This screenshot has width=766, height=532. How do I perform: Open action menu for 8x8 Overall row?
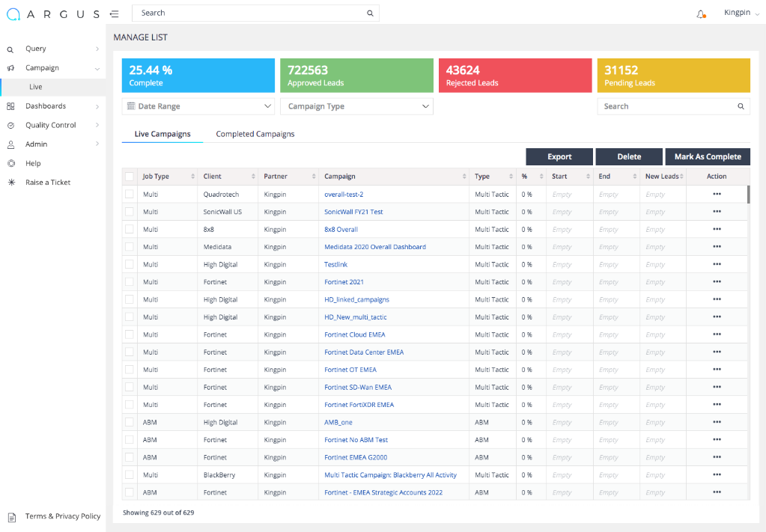[x=717, y=230]
